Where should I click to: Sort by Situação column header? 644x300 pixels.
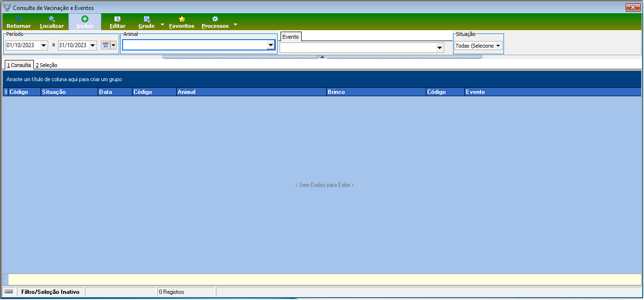click(69, 92)
